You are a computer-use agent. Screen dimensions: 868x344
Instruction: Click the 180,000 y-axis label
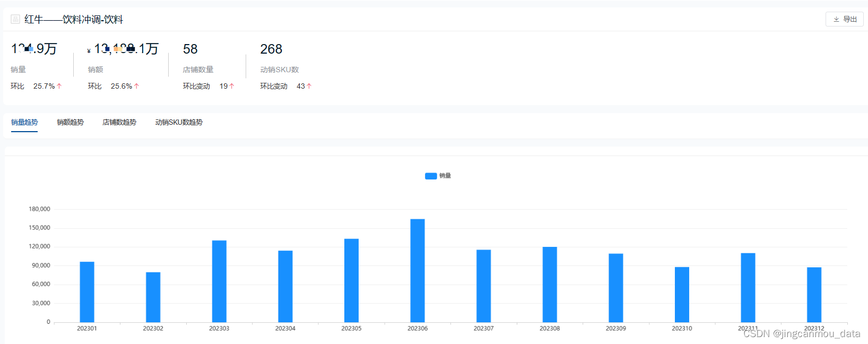pyautogui.click(x=40, y=209)
